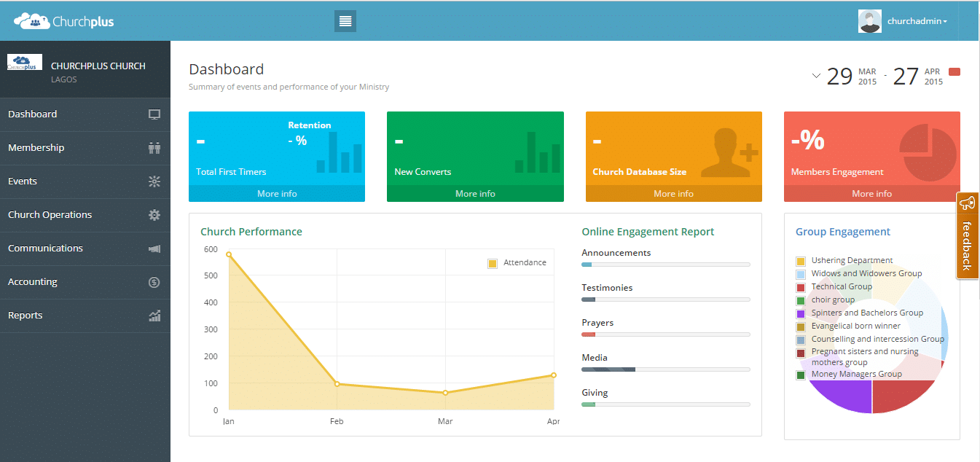Image resolution: width=980 pixels, height=462 pixels.
Task: Click the add-user icon on Database Size card
Action: pos(729,152)
